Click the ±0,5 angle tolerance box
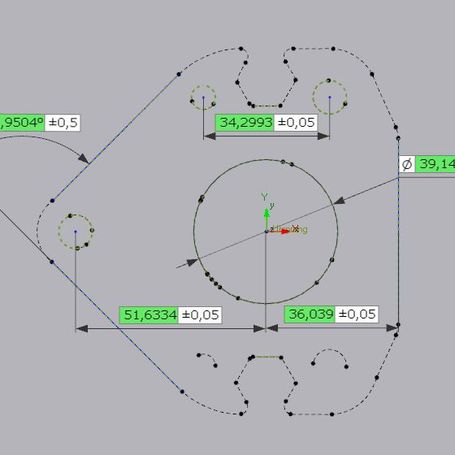Image resolution: width=455 pixels, height=455 pixels. pyautogui.click(x=63, y=122)
